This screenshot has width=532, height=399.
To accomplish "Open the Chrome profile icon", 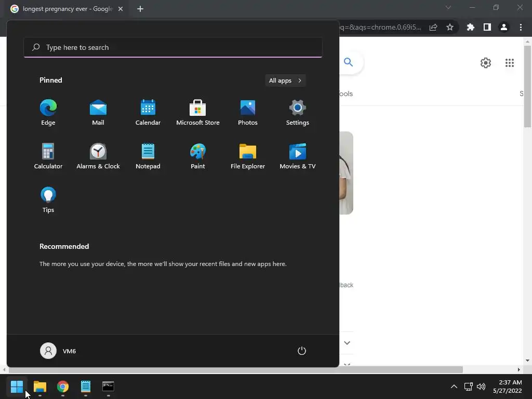I will [504, 27].
